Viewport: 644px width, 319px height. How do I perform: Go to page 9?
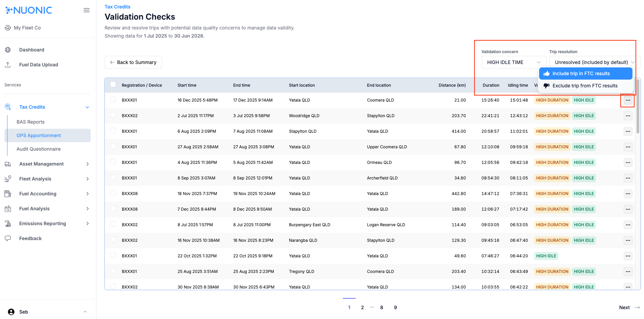396,307
